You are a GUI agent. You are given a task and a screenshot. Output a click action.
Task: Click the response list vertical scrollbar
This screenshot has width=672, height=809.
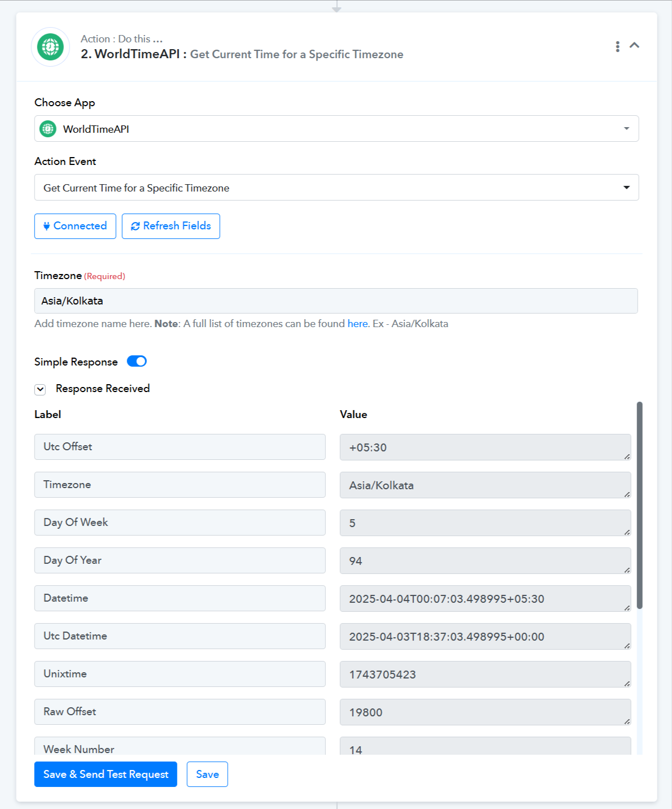point(640,505)
